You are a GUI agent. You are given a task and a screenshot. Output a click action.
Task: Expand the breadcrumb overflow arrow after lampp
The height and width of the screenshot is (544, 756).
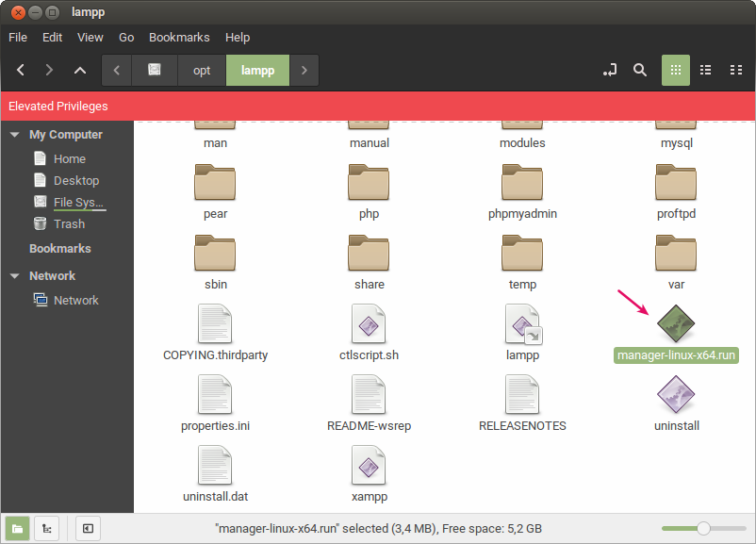302,70
